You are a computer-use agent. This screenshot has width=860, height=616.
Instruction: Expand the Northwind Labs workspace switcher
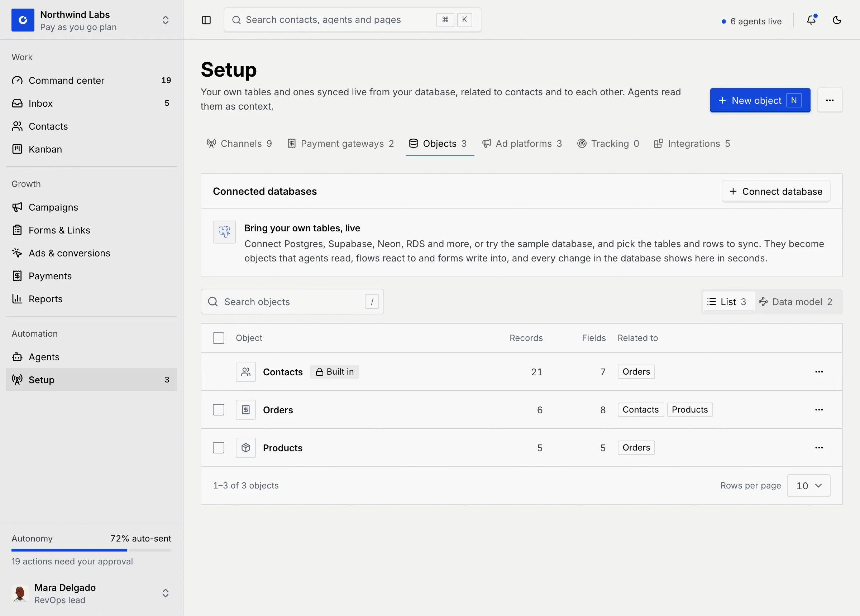(x=165, y=20)
